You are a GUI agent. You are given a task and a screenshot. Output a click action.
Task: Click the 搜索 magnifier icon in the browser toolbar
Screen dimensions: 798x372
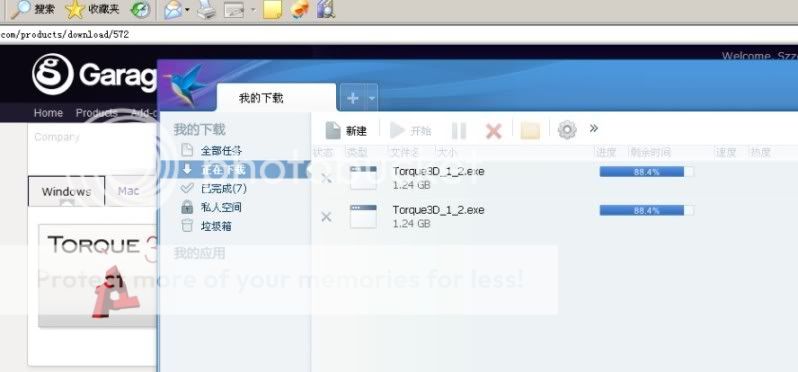pyautogui.click(x=20, y=9)
